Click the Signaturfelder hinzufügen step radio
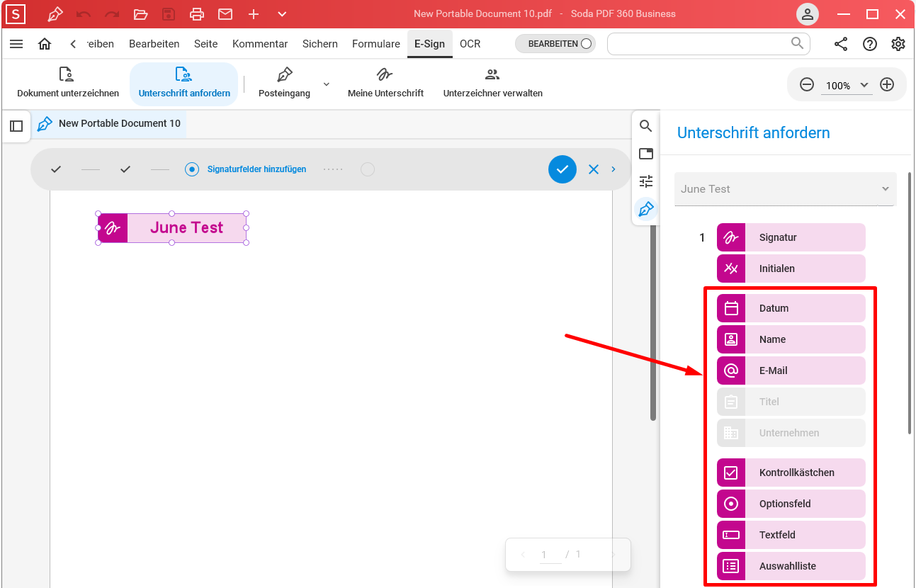The width and height of the screenshot is (916, 588). [192, 169]
